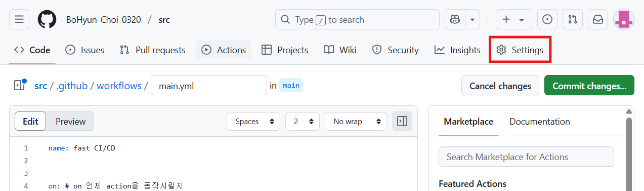Viewport: 644px width, 191px height.
Task: Switch to Preview view toggle
Action: (x=70, y=122)
